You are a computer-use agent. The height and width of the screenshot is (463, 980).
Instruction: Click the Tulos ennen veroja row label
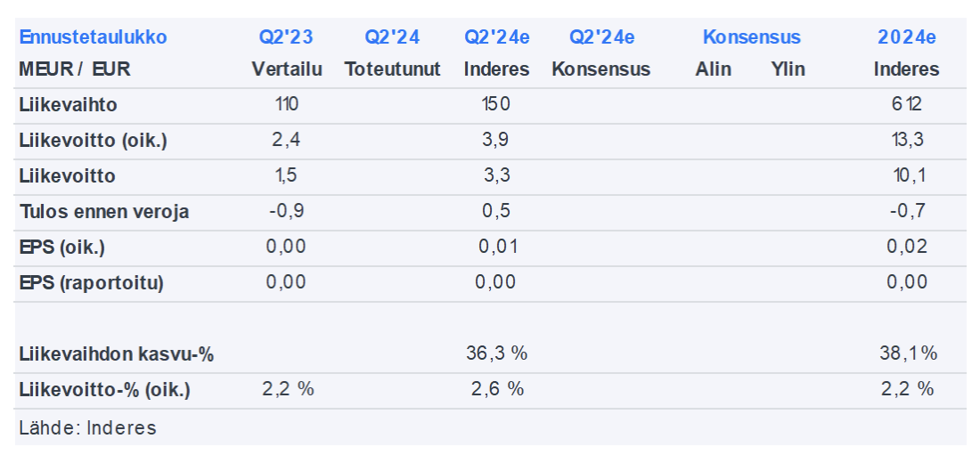103,212
